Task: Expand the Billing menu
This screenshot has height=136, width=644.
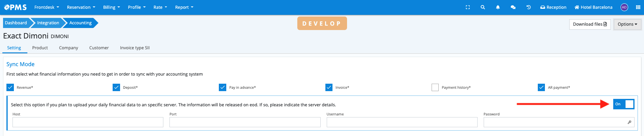Action: coord(111,7)
